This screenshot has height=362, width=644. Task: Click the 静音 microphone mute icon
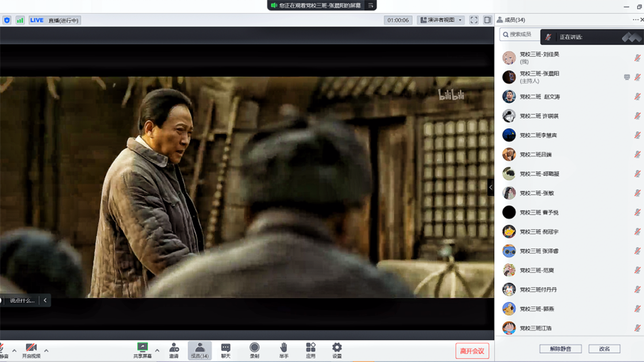tap(2, 348)
